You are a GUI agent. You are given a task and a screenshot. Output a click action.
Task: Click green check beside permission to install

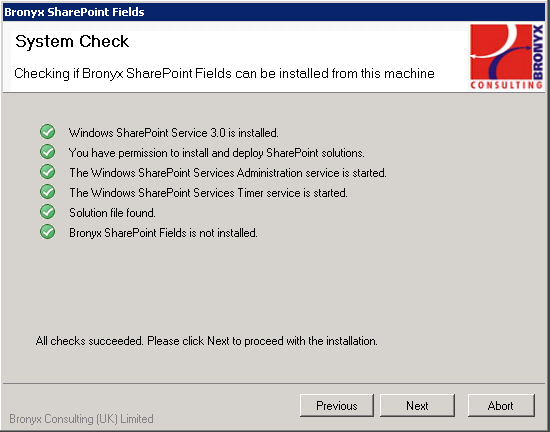coord(47,152)
